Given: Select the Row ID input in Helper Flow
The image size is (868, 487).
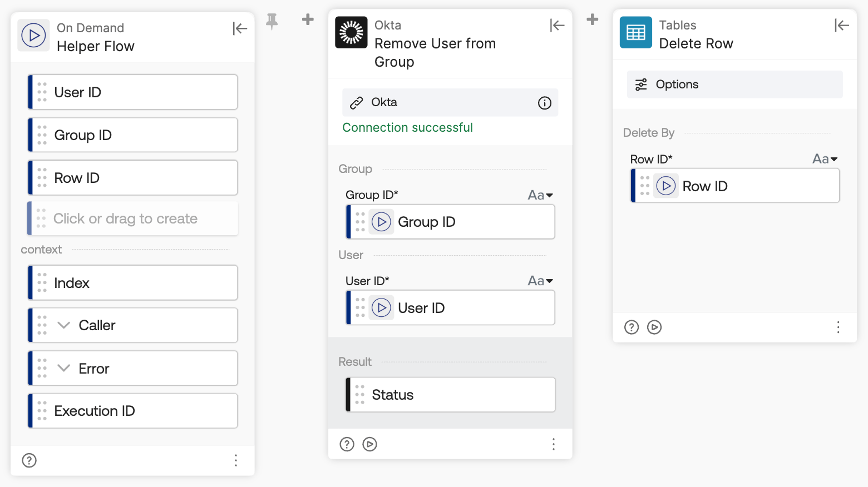Looking at the screenshot, I should point(133,178).
